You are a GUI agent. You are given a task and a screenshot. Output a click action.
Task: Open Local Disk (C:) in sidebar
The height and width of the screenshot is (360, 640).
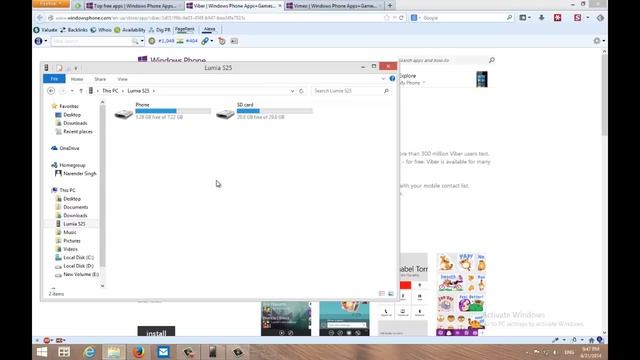(x=78, y=258)
